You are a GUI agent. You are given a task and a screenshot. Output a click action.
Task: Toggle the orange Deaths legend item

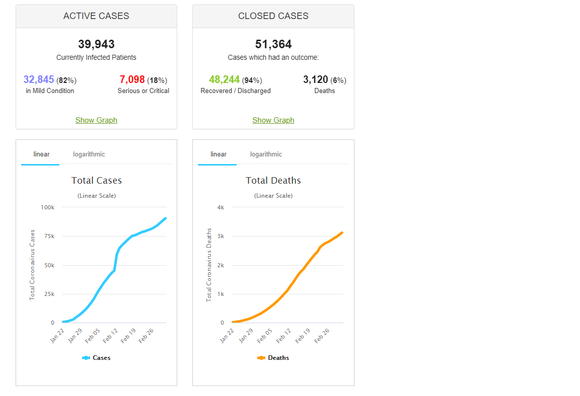coord(273,358)
